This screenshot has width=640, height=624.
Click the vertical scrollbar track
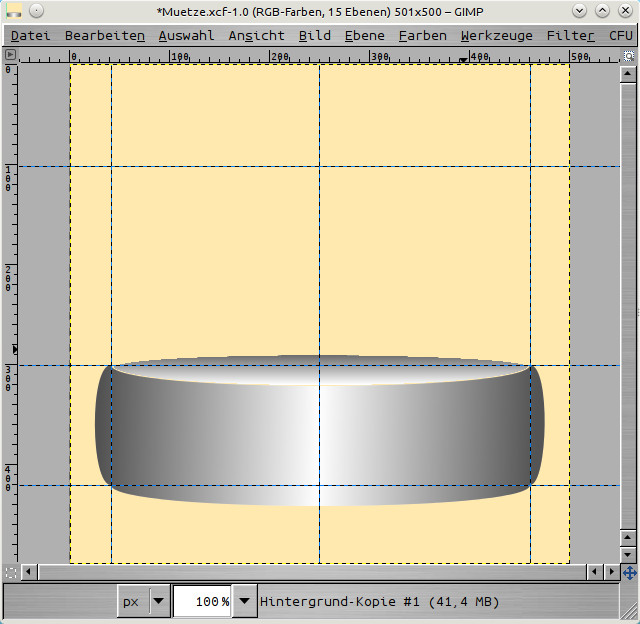click(627, 306)
